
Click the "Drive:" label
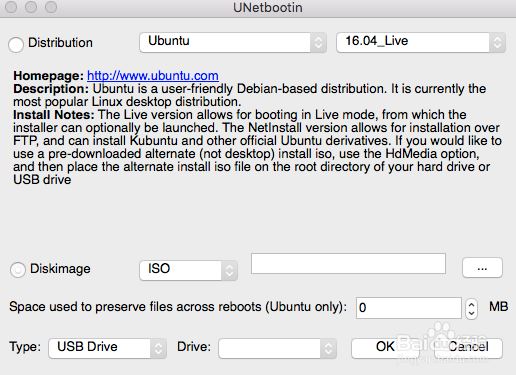point(194,347)
